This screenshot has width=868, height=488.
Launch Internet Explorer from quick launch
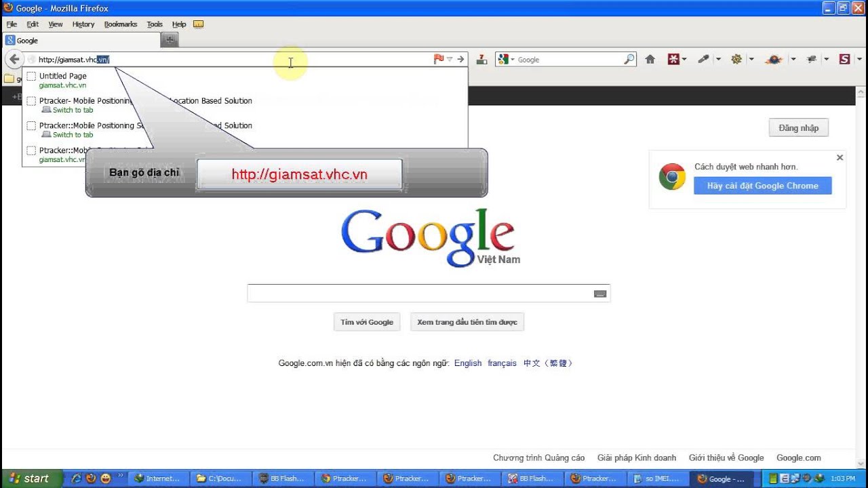(76, 479)
